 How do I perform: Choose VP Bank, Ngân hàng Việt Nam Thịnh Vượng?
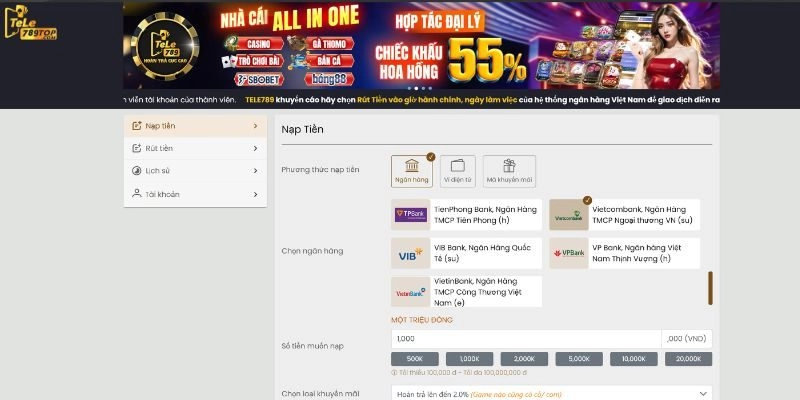pos(624,253)
